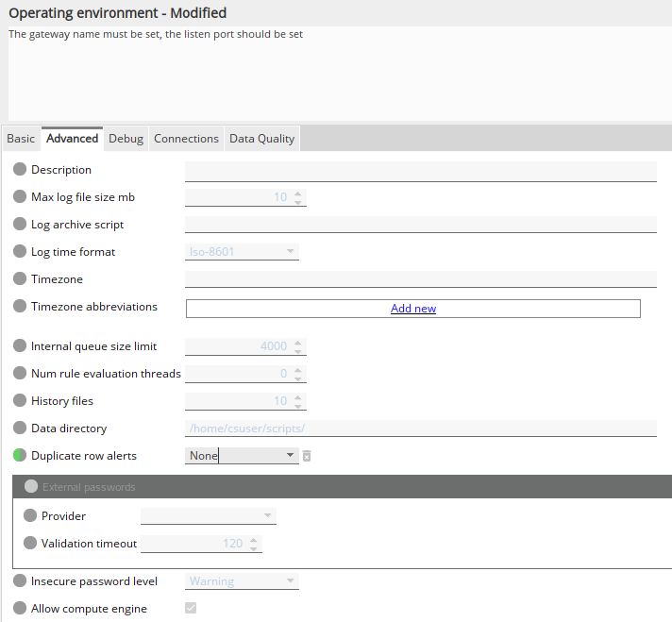Click the status circle next to Description
Screen dimensions: 672x622
coord(20,170)
